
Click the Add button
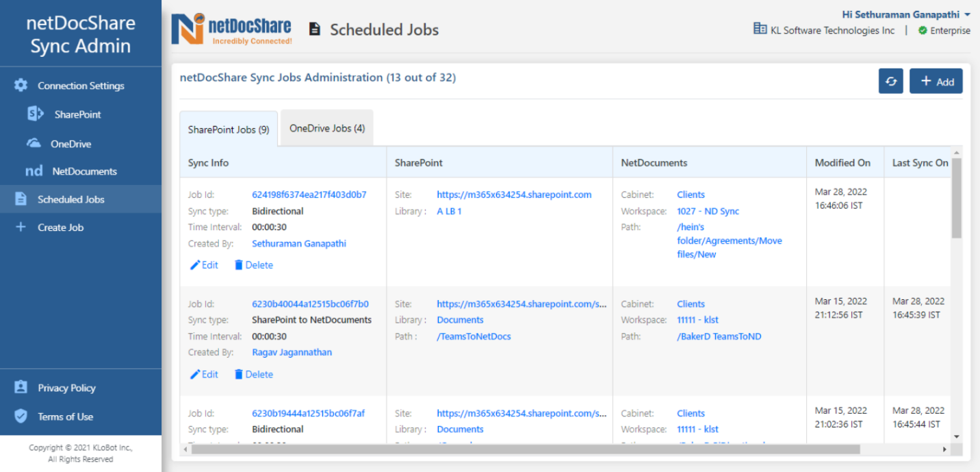tap(936, 81)
